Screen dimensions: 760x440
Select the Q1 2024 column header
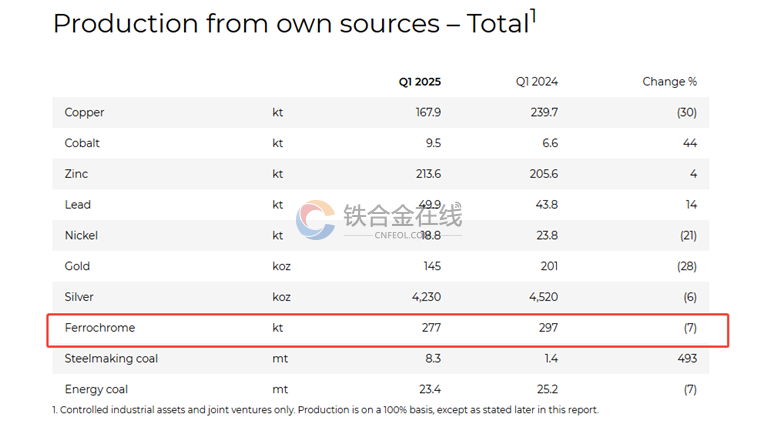pyautogui.click(x=537, y=82)
